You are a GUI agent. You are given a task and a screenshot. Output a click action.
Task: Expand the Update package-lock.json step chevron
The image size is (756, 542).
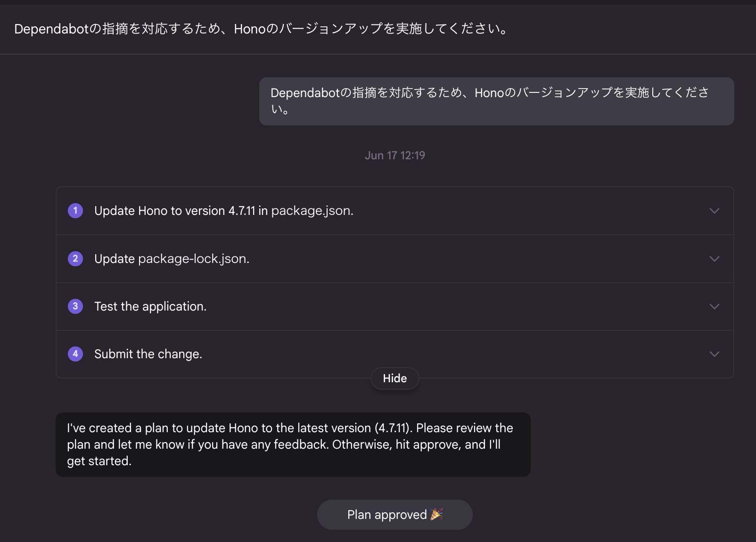pyautogui.click(x=714, y=259)
